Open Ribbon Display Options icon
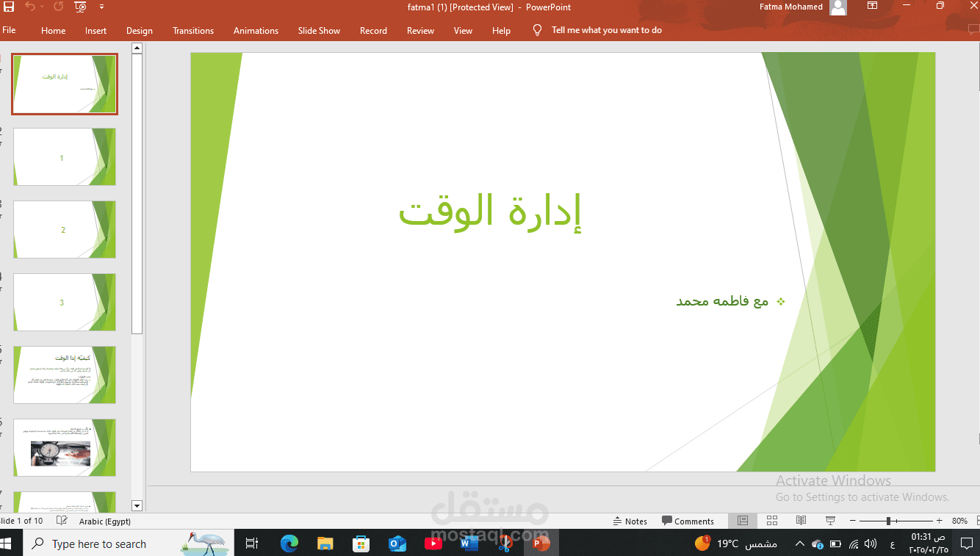 [x=872, y=6]
